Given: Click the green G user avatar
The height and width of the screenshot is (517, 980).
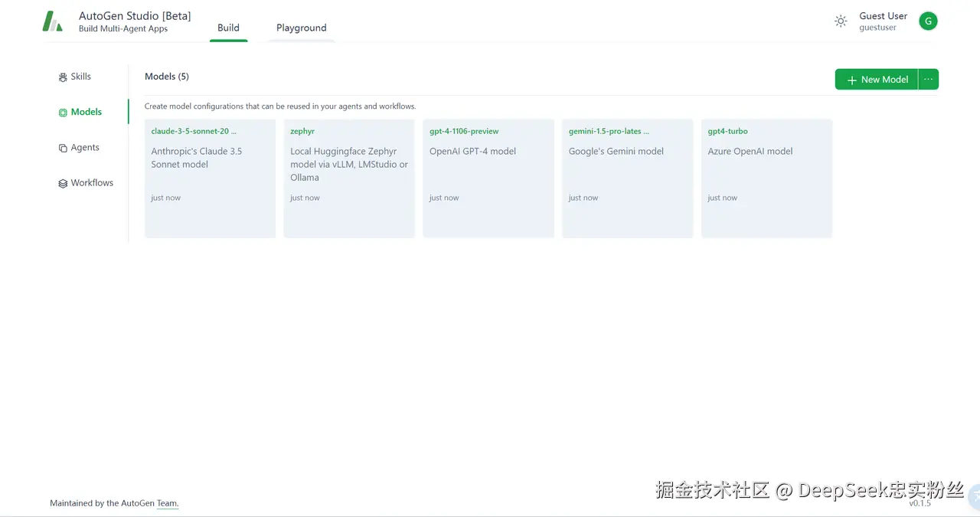Looking at the screenshot, I should (928, 21).
